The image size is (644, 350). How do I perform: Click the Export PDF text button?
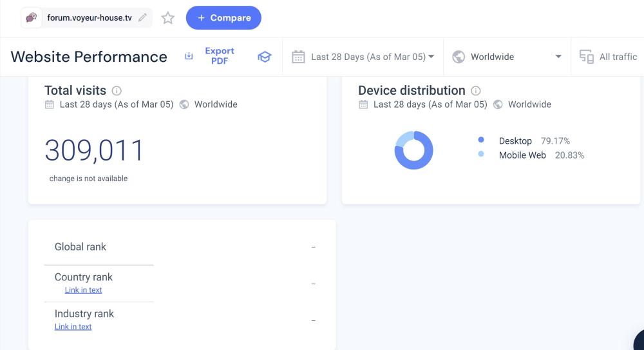tap(220, 56)
